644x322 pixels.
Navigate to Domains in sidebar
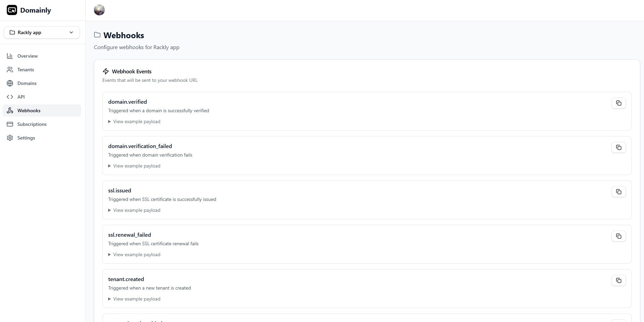(42, 83)
